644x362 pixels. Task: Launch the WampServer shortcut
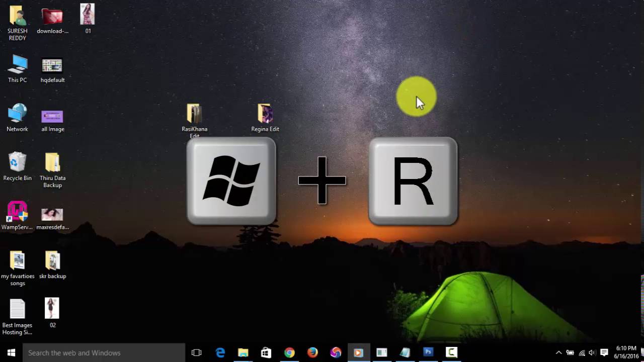(17, 216)
